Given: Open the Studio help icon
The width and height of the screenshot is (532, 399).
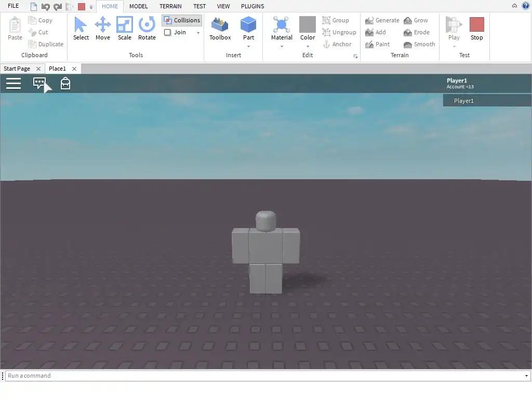Looking at the screenshot, I should click(526, 6).
